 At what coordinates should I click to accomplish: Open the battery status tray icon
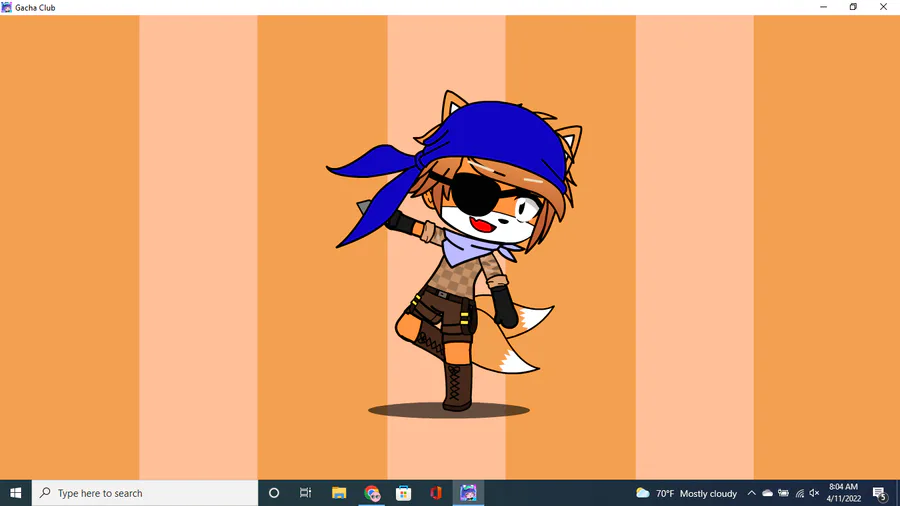(x=783, y=493)
